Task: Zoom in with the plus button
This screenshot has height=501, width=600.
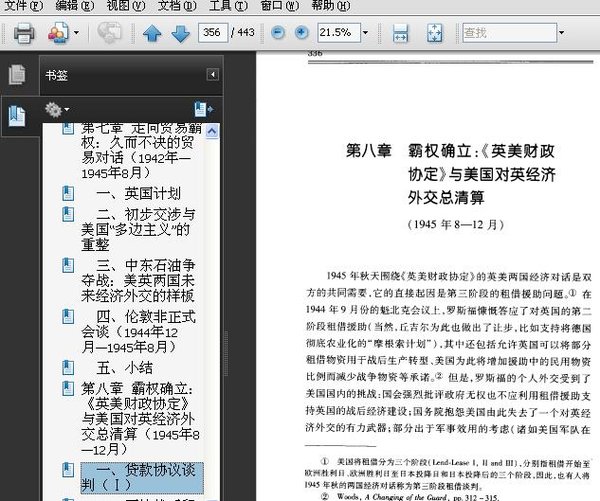Action: [x=302, y=33]
